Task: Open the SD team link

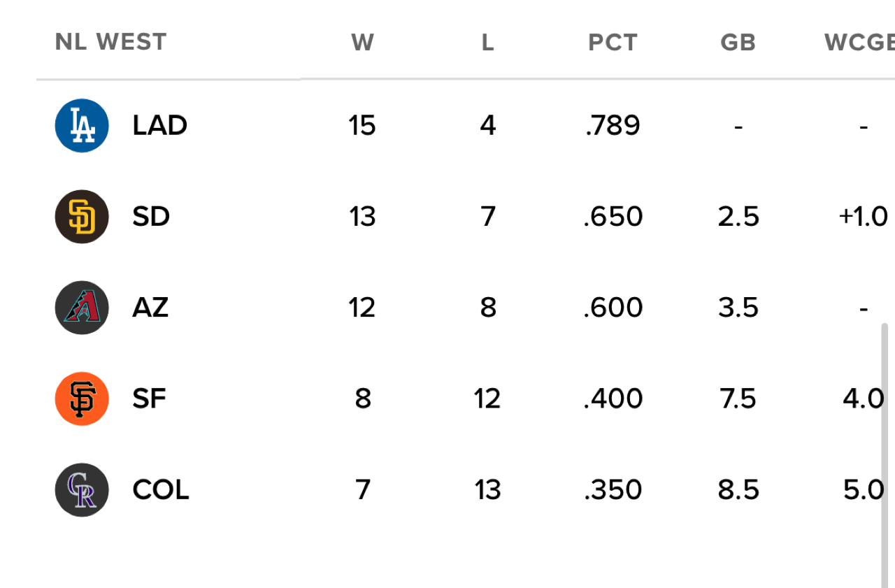Action: tap(151, 217)
